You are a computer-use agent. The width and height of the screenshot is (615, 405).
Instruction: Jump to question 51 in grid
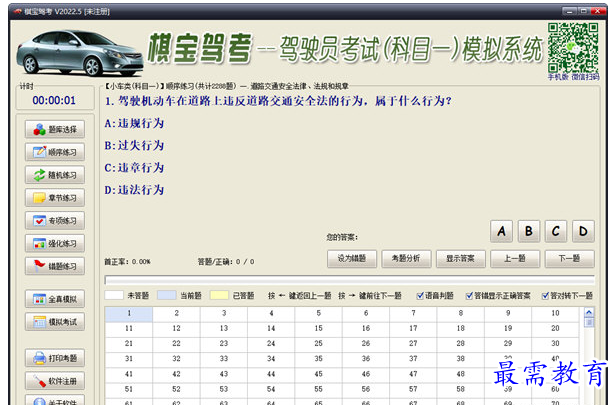129,389
